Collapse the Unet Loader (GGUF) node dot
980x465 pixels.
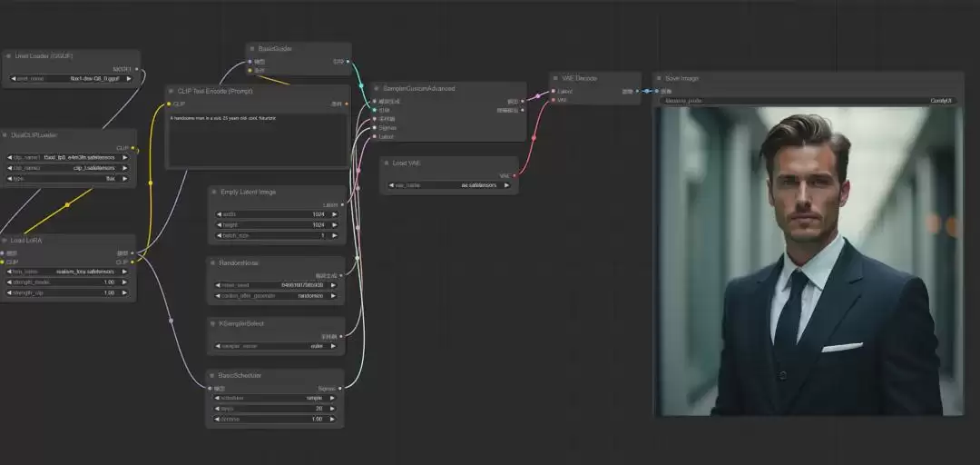pyautogui.click(x=9, y=56)
